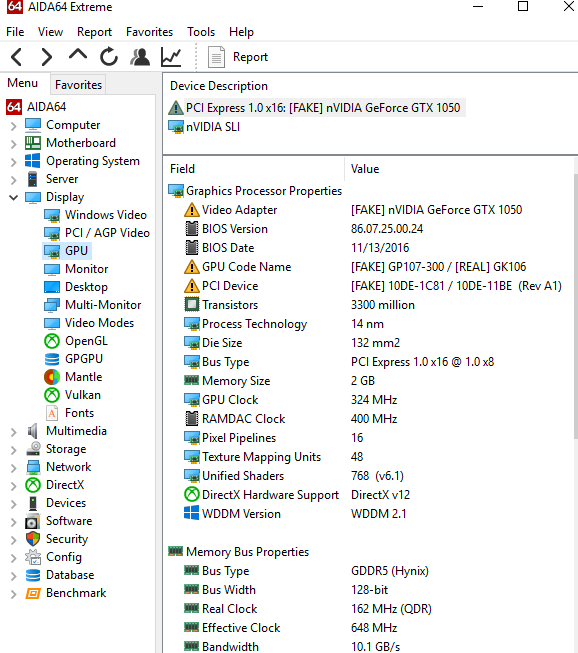Select the Config gear icon
The image size is (578, 653).
[33, 557]
